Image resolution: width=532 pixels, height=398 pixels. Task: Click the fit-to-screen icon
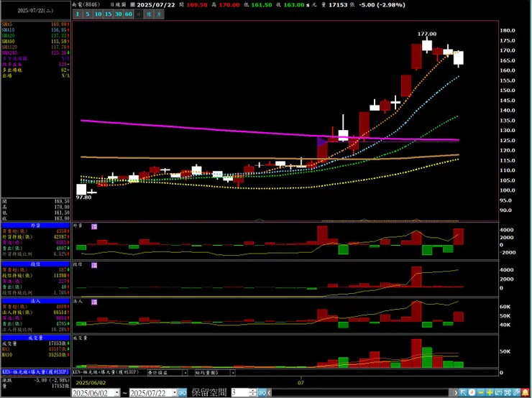[508, 392]
